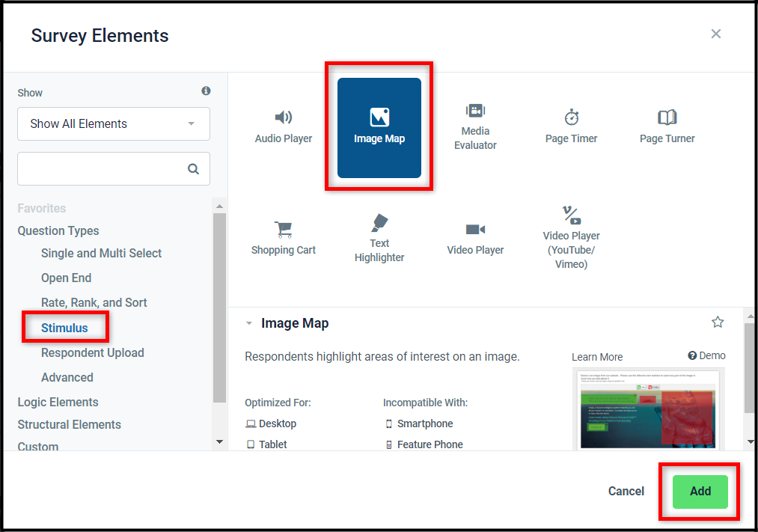Viewport: 758px width, 532px height.
Task: Select the Advanced category
Action: pyautogui.click(x=67, y=377)
